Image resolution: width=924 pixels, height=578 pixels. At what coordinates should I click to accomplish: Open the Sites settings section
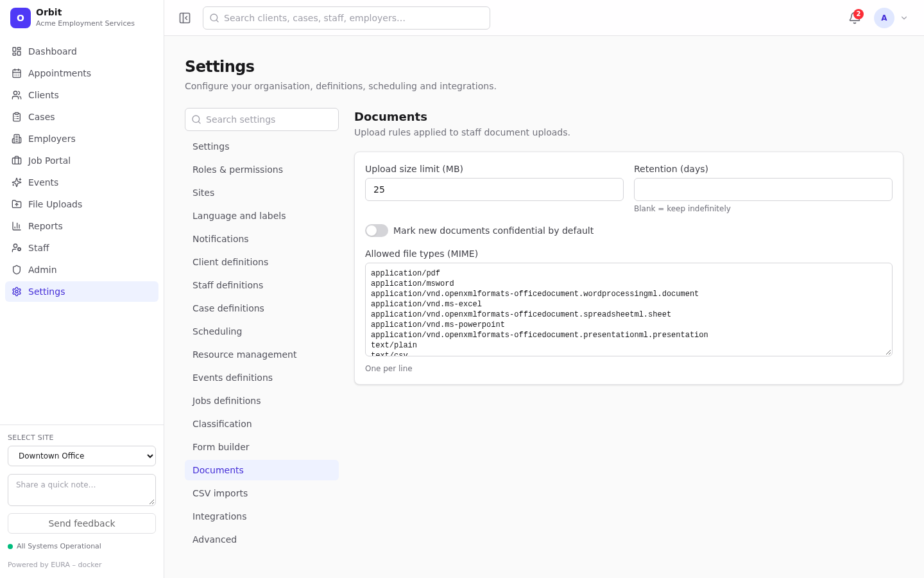262,193
